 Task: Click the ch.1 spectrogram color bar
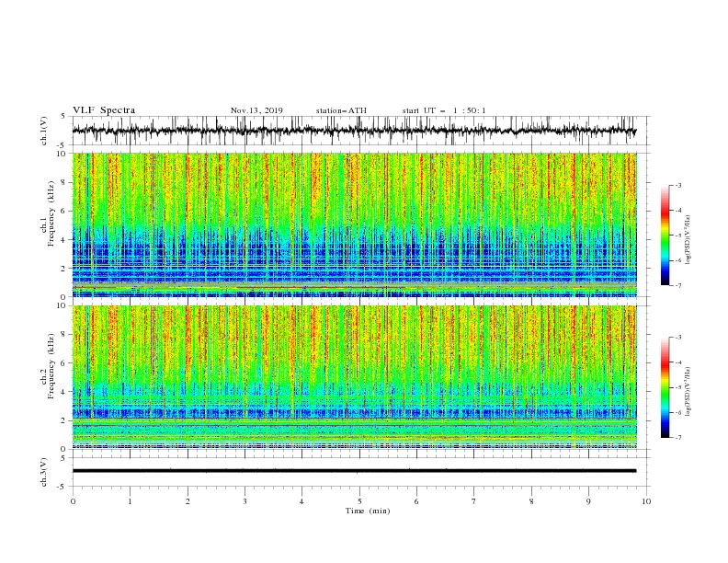pyautogui.click(x=665, y=236)
